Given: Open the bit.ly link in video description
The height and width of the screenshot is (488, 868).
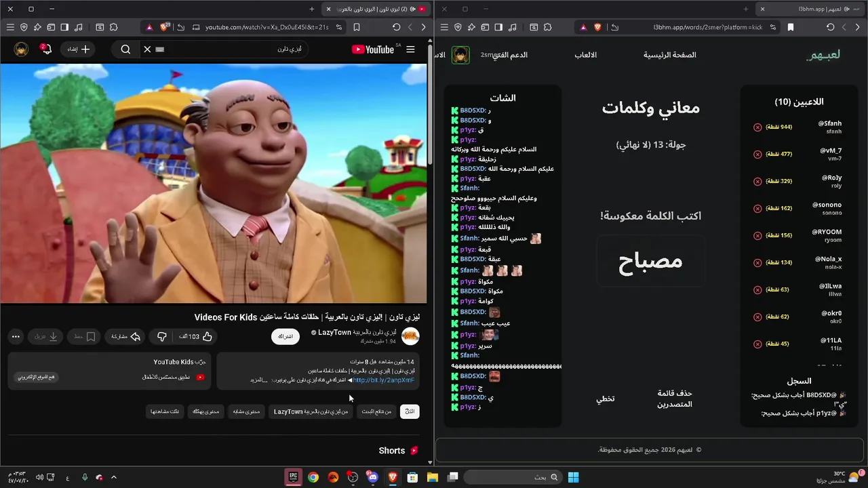Looking at the screenshot, I should 383,380.
